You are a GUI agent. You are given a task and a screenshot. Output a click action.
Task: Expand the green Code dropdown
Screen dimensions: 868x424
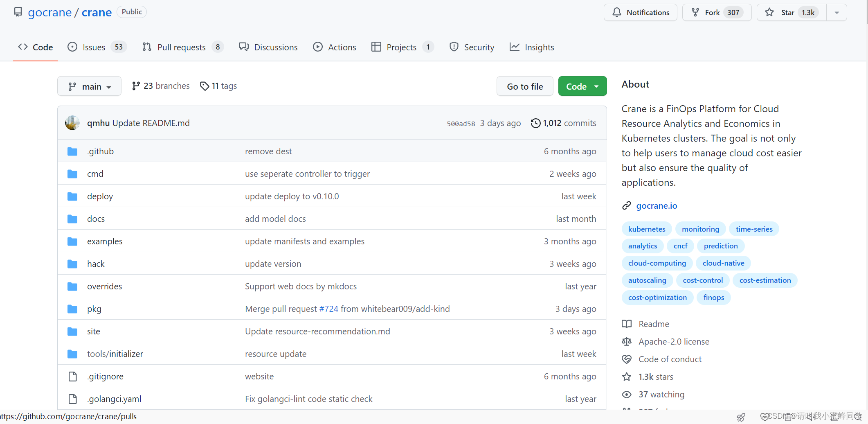(x=582, y=86)
